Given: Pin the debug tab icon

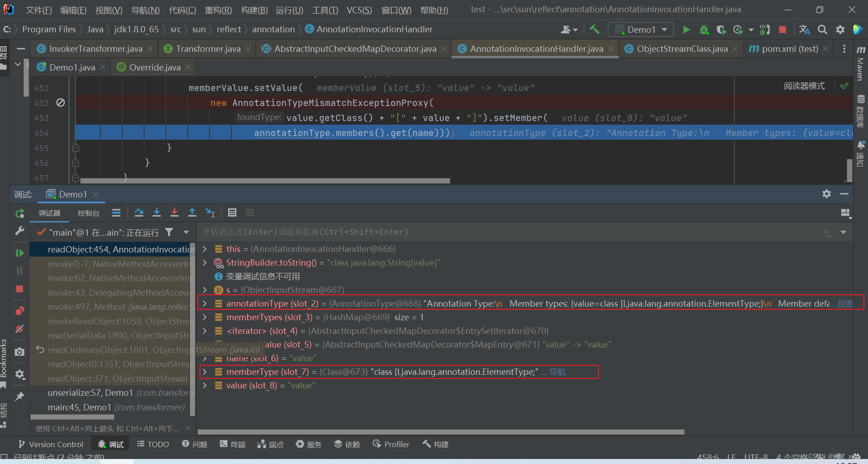Looking at the screenshot, I should click(x=20, y=397).
